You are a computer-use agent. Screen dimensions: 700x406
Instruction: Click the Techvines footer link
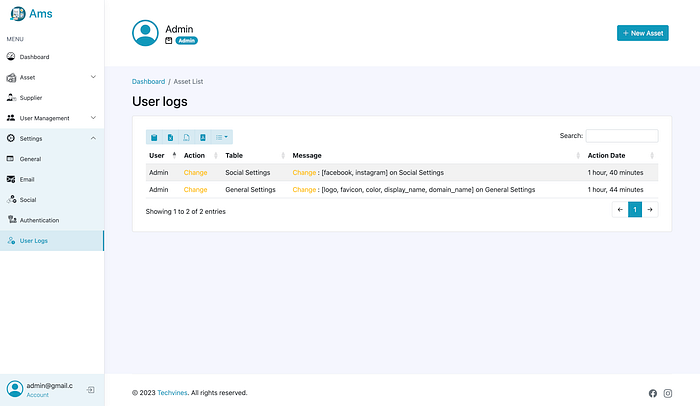pyautogui.click(x=172, y=393)
